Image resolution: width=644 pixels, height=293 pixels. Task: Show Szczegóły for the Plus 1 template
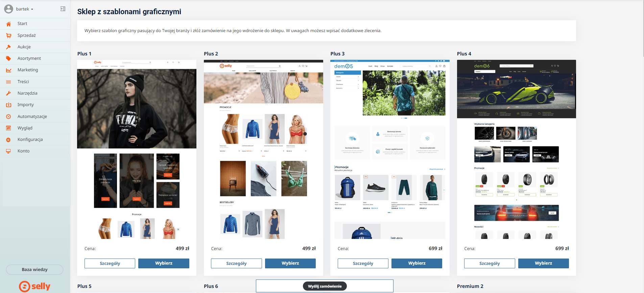[x=110, y=263]
